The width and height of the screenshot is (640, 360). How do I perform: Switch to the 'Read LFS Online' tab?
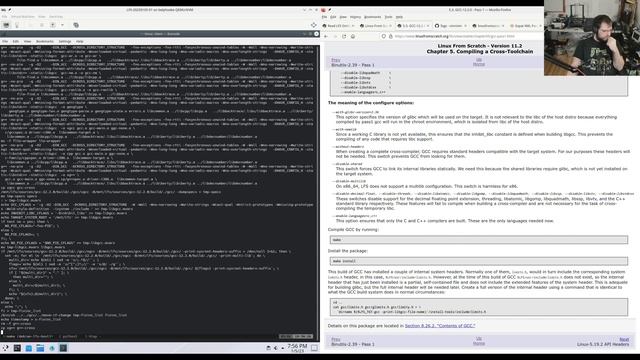click(339, 26)
